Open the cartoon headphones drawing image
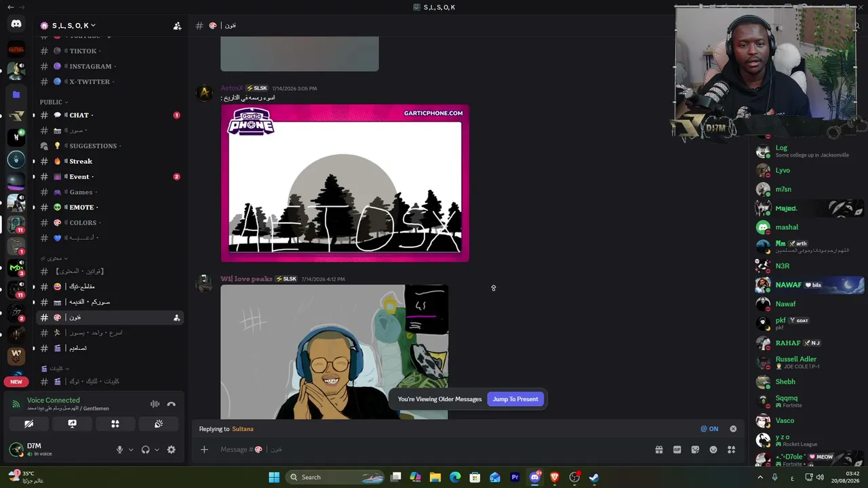The height and width of the screenshot is (488, 868). pyautogui.click(x=334, y=352)
